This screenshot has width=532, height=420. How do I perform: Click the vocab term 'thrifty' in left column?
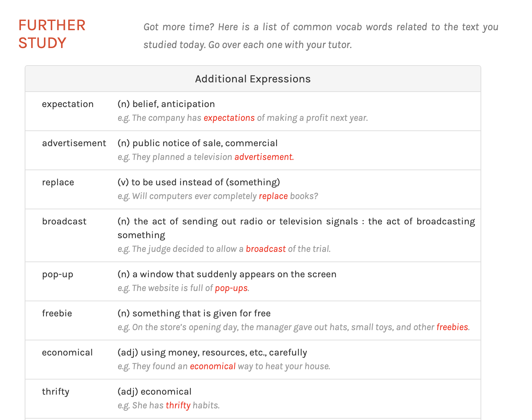click(x=56, y=392)
